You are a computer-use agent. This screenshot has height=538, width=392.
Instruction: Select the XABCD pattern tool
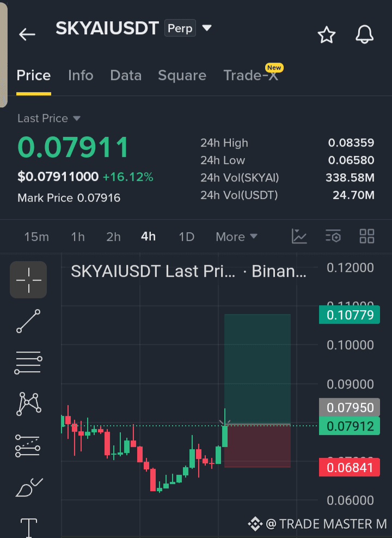pyautogui.click(x=29, y=404)
